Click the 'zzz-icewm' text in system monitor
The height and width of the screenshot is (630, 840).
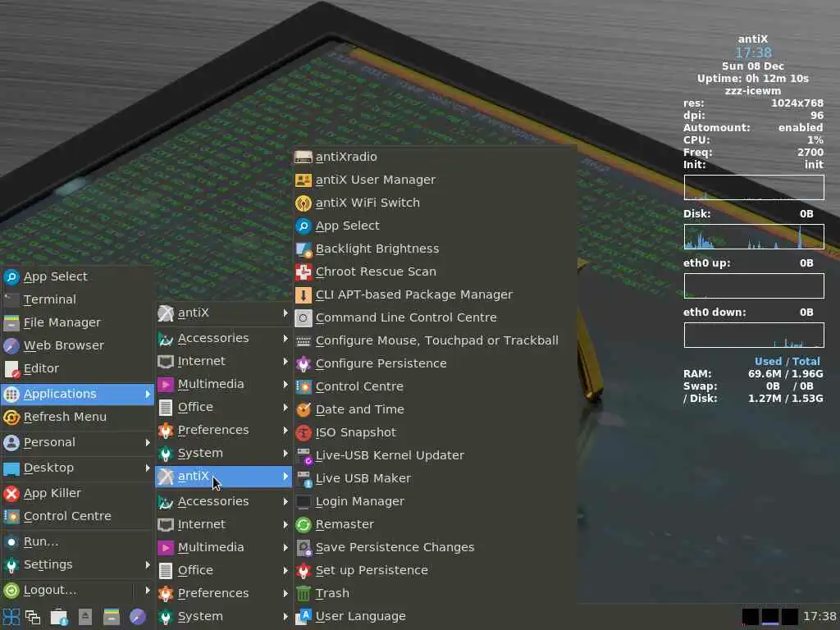click(753, 91)
